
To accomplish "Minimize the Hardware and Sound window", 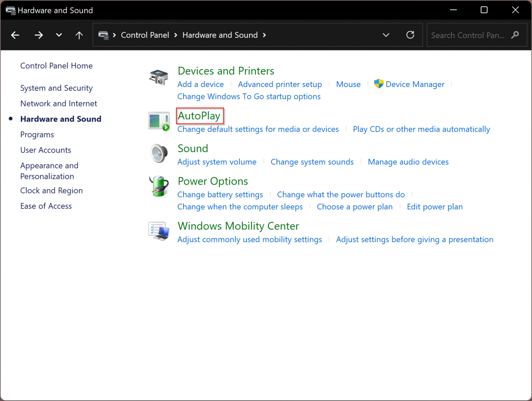I will click(x=453, y=10).
